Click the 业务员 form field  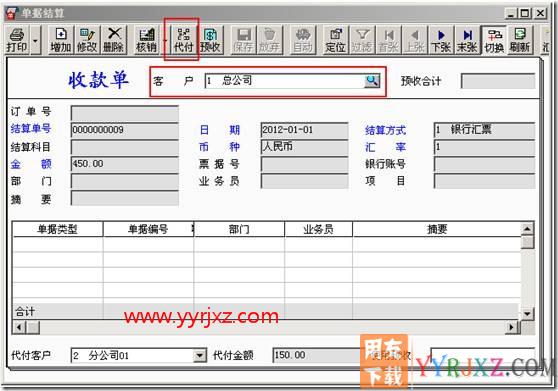(304, 181)
